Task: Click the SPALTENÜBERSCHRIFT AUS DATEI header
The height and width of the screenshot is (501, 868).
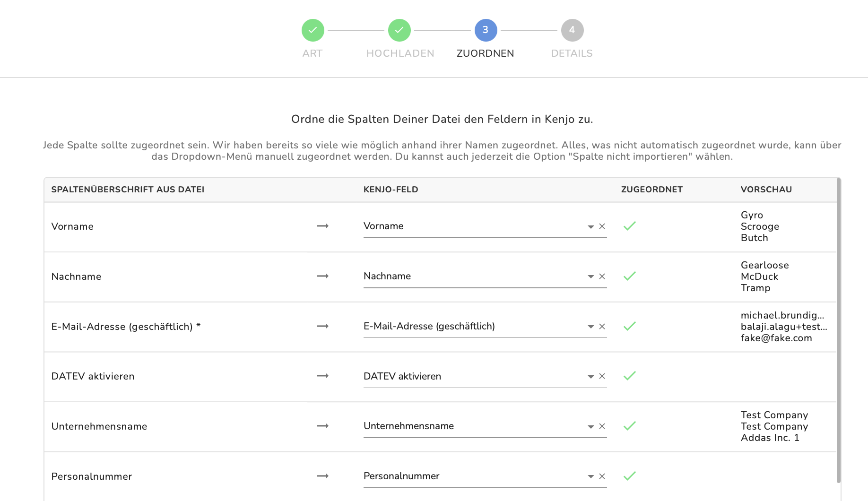Action: pyautogui.click(x=128, y=190)
